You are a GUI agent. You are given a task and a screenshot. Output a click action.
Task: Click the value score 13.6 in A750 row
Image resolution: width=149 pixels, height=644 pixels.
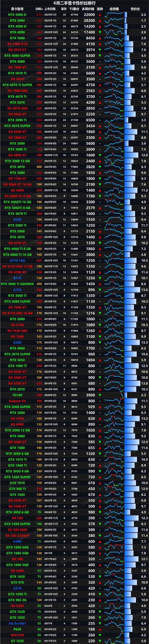144,290
